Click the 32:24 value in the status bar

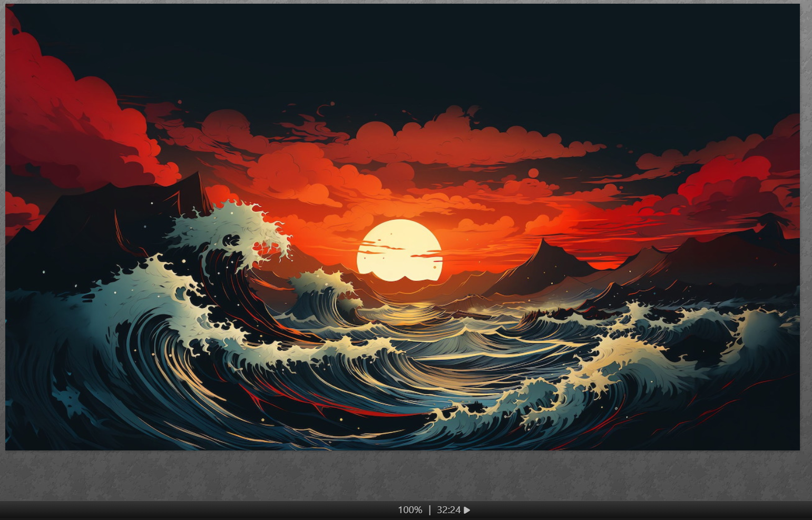[x=448, y=510]
